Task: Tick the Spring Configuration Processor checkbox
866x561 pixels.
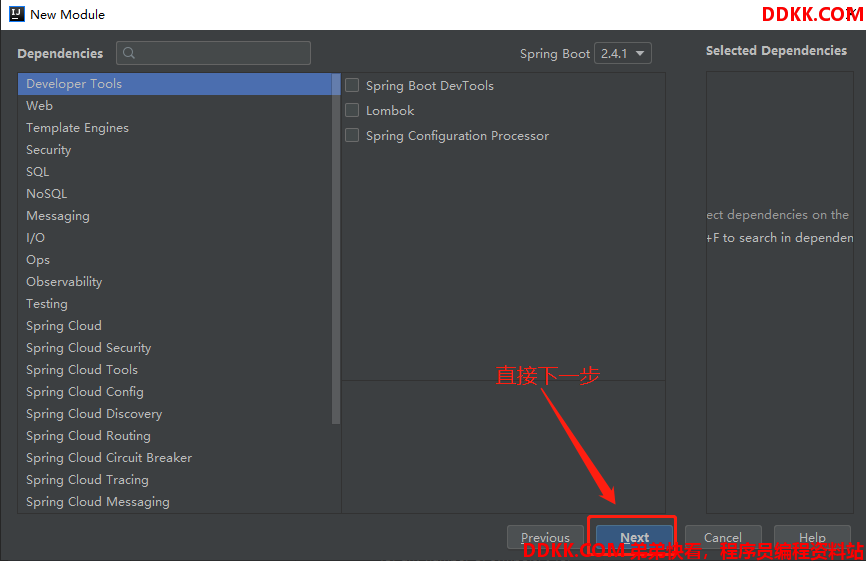Action: tap(352, 135)
